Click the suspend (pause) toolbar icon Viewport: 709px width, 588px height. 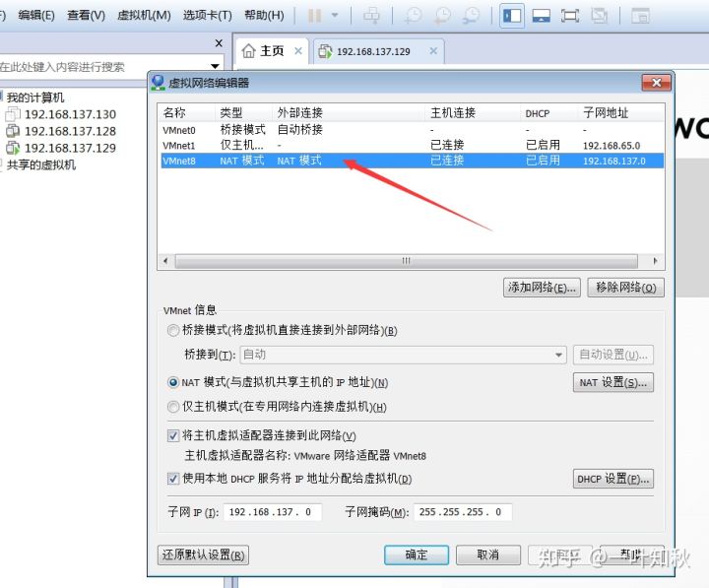[x=314, y=16]
